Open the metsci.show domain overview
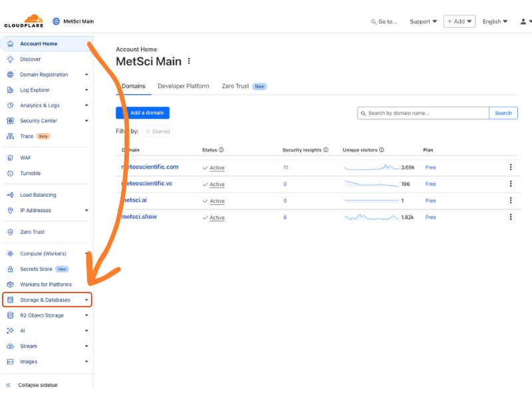Image resolution: width=532 pixels, height=399 pixels. [x=139, y=217]
